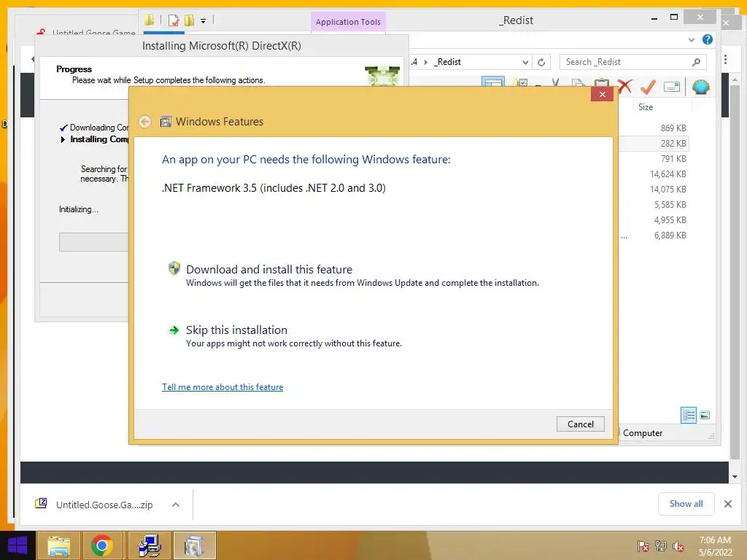
Task: Open quick access toolbar customize dropdown
Action: tap(203, 20)
